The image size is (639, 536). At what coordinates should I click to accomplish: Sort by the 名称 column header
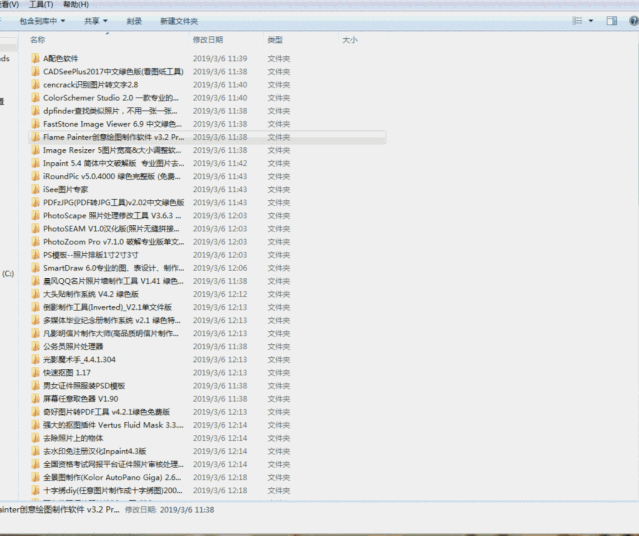(37, 40)
